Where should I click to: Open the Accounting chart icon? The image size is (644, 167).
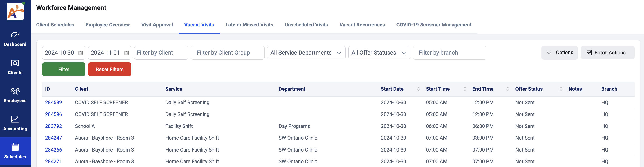pos(15,119)
